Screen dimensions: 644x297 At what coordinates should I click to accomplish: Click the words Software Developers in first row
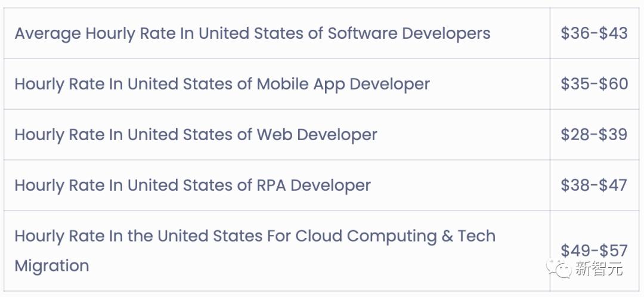[x=409, y=33]
